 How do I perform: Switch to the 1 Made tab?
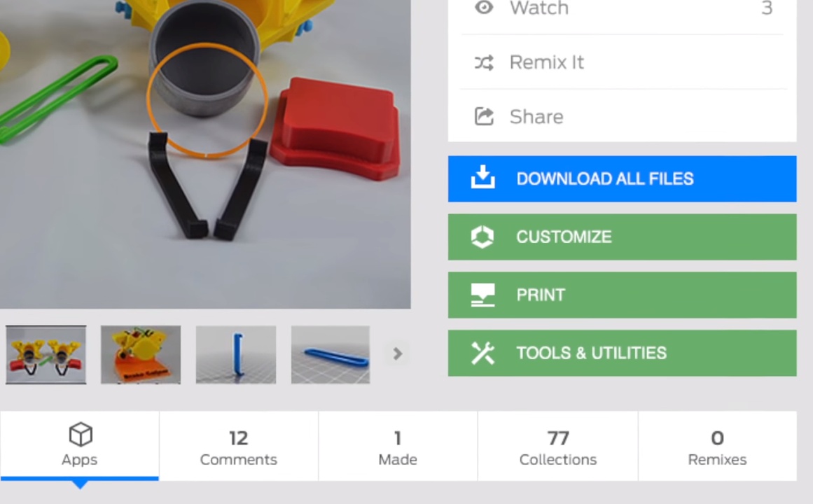click(x=398, y=447)
